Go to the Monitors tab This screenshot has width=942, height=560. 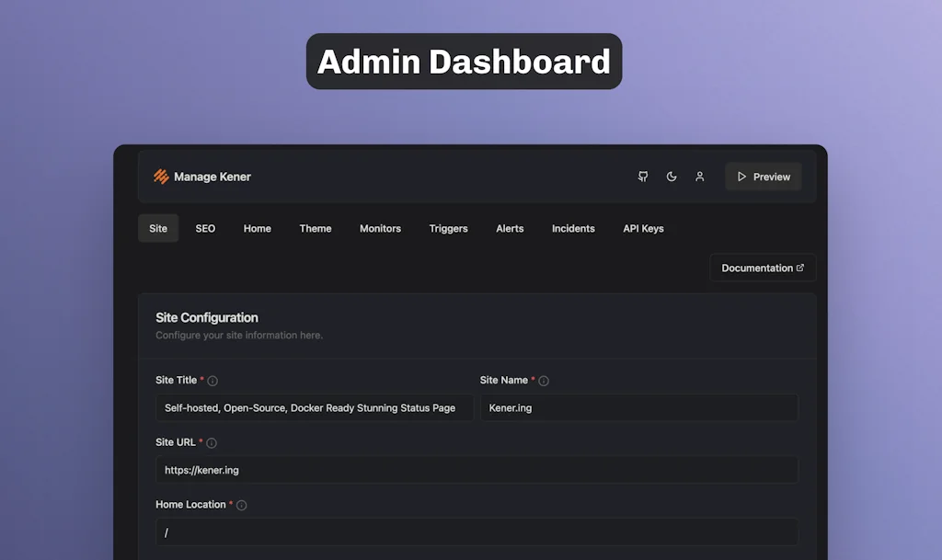coord(380,228)
